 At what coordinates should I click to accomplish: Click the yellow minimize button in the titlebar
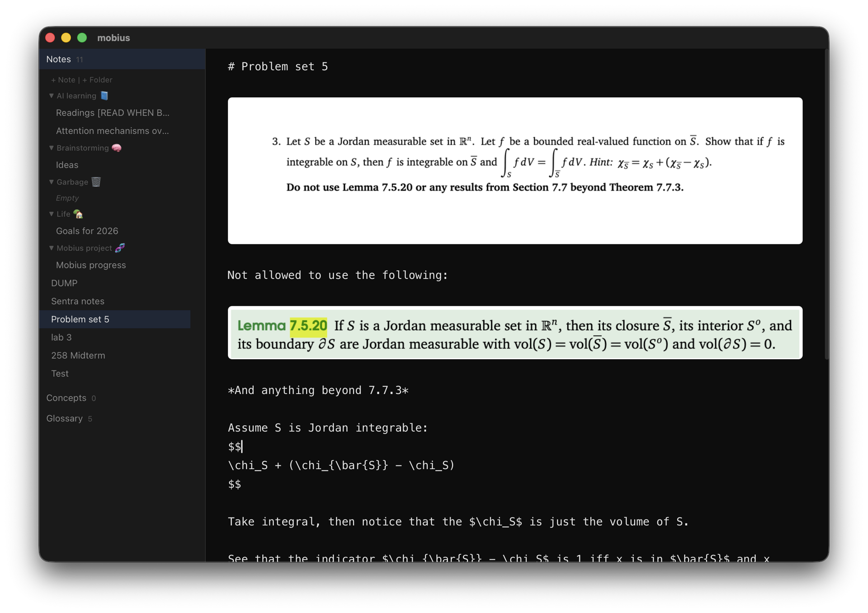pos(66,38)
